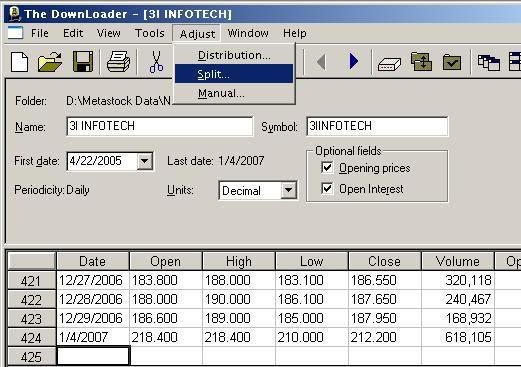Choose Distribution... from the Adjust menu

(234, 55)
